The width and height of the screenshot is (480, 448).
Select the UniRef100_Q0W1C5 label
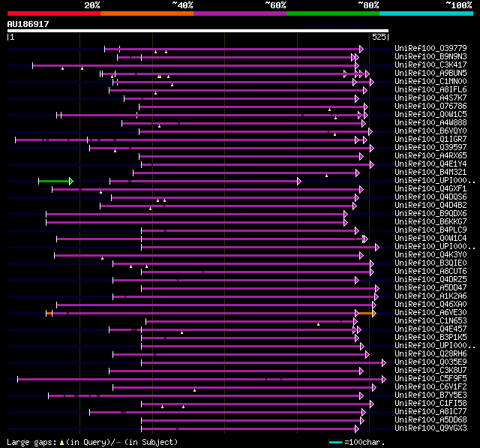430,115
